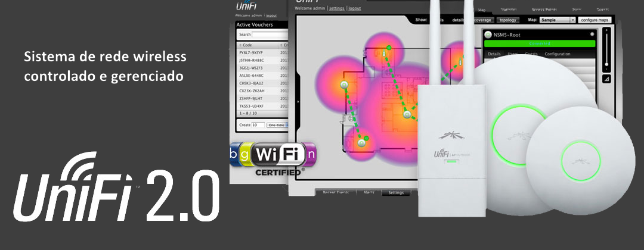Open the Recent Events bottom tab
Viewport: 644px width, 250px height.
coord(336,192)
